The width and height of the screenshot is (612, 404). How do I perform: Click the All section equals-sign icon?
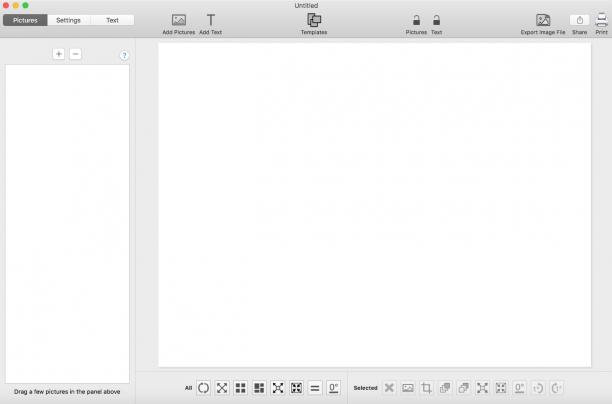tap(315, 388)
